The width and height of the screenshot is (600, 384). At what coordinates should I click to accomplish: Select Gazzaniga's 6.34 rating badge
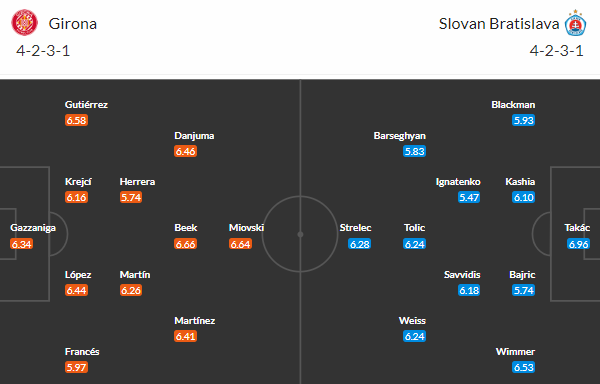tap(21, 244)
